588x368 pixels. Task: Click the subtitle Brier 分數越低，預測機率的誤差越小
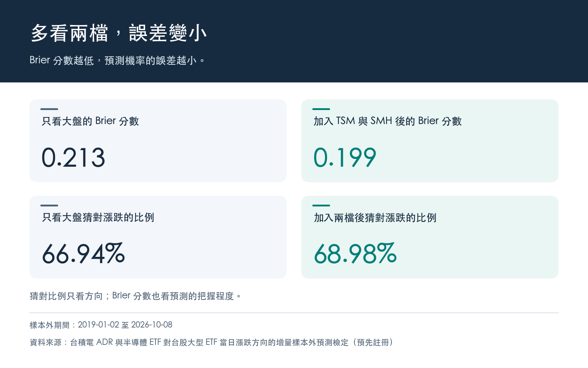point(117,60)
